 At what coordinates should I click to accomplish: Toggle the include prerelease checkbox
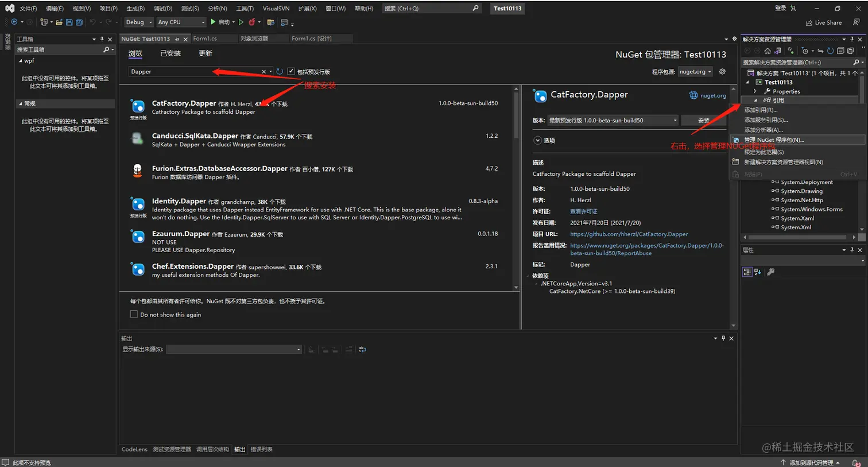(291, 71)
